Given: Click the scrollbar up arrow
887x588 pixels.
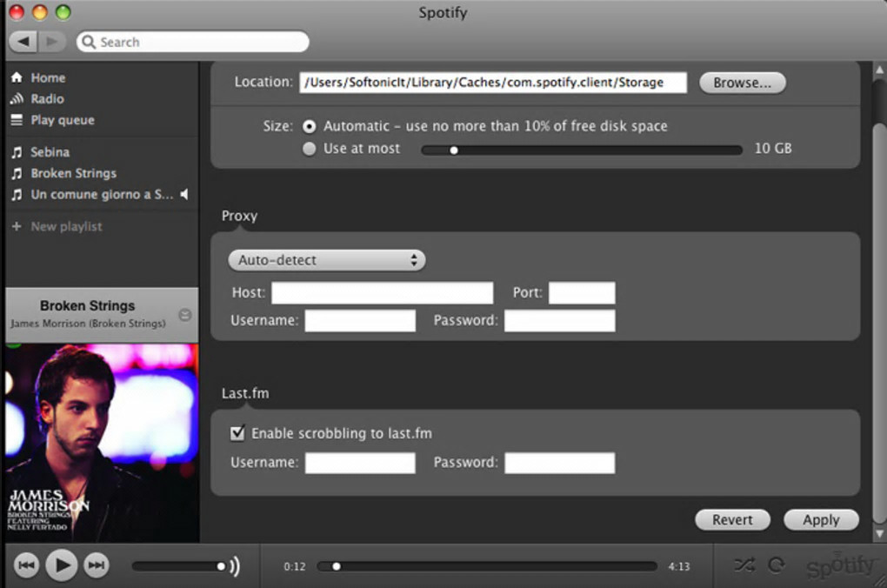Looking at the screenshot, I should click(879, 70).
